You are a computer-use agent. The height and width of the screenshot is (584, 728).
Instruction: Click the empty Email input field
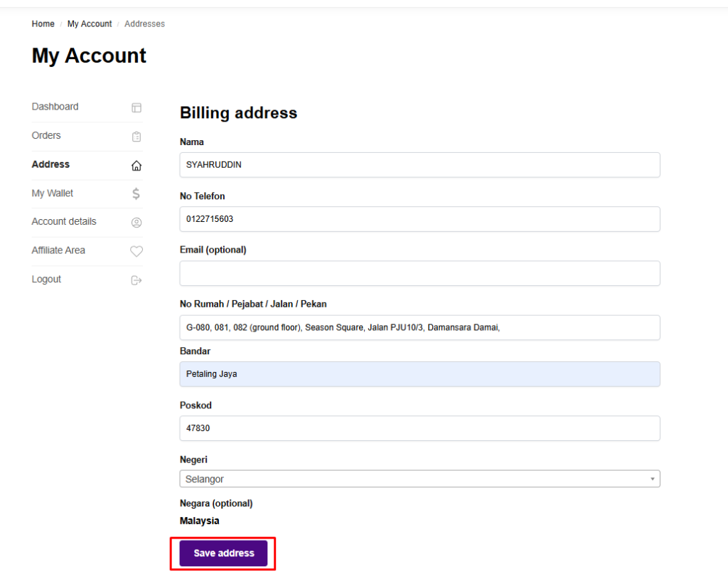(x=419, y=273)
